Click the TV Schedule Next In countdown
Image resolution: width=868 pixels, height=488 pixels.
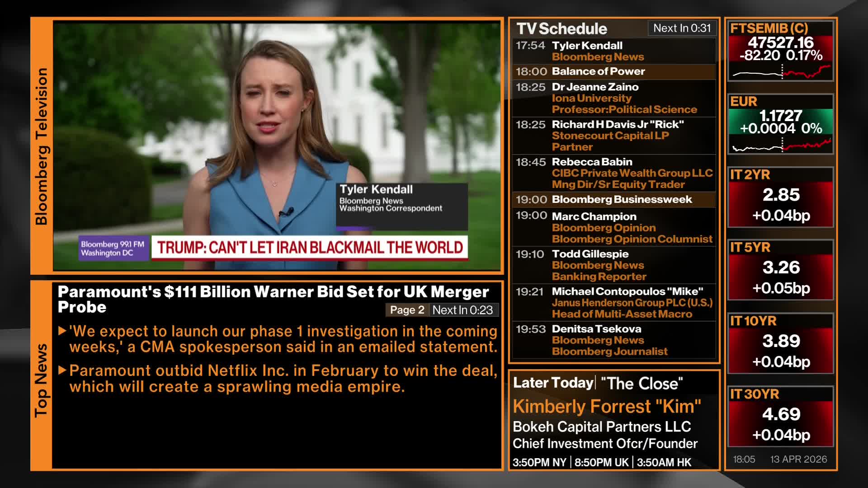pos(682,28)
